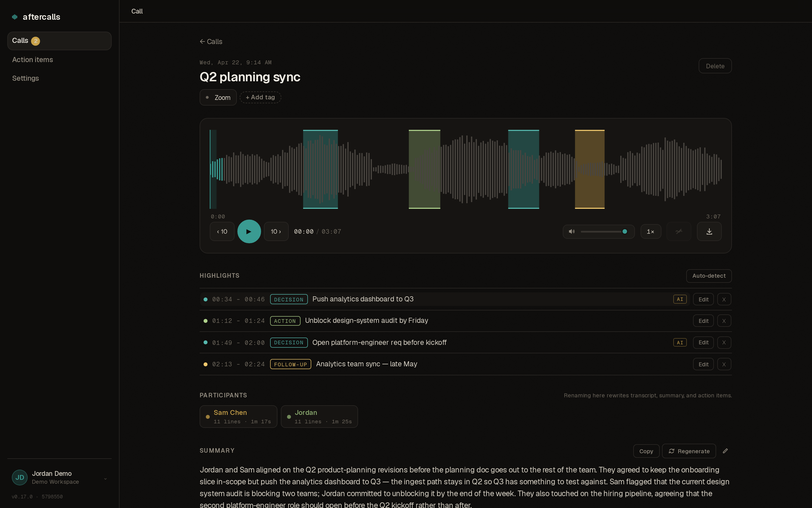The height and width of the screenshot is (508, 812).
Task: Click the FOLLOW-UP label badge
Action: click(290, 364)
